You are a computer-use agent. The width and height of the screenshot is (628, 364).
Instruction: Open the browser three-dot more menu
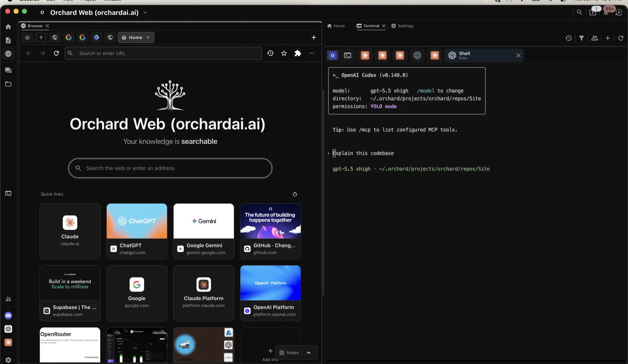click(312, 53)
